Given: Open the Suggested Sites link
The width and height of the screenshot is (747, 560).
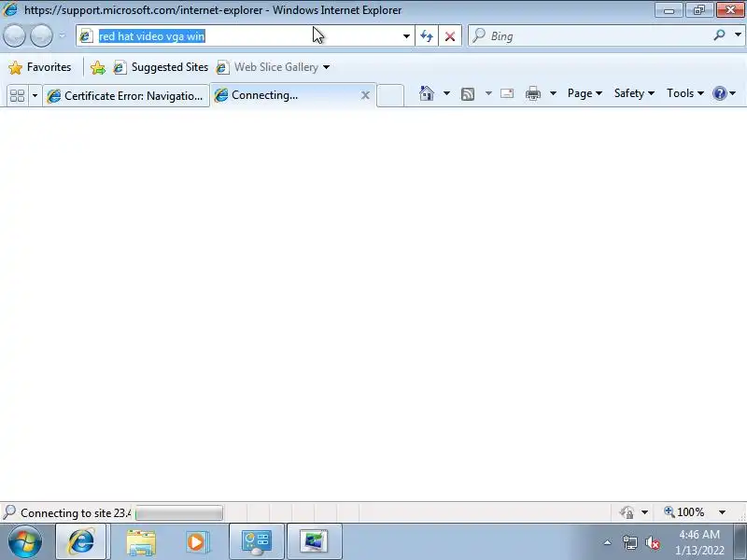Looking at the screenshot, I should point(161,67).
